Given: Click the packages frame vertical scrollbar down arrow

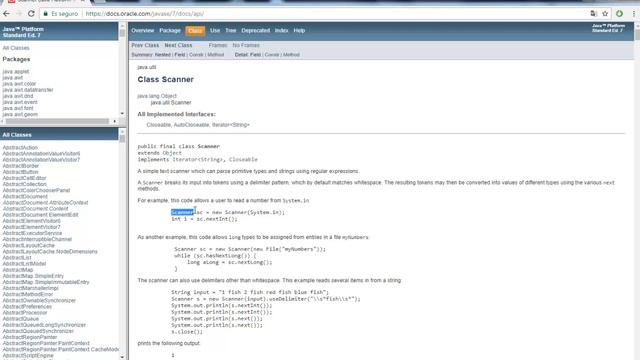Looking at the screenshot, I should pos(122,113).
